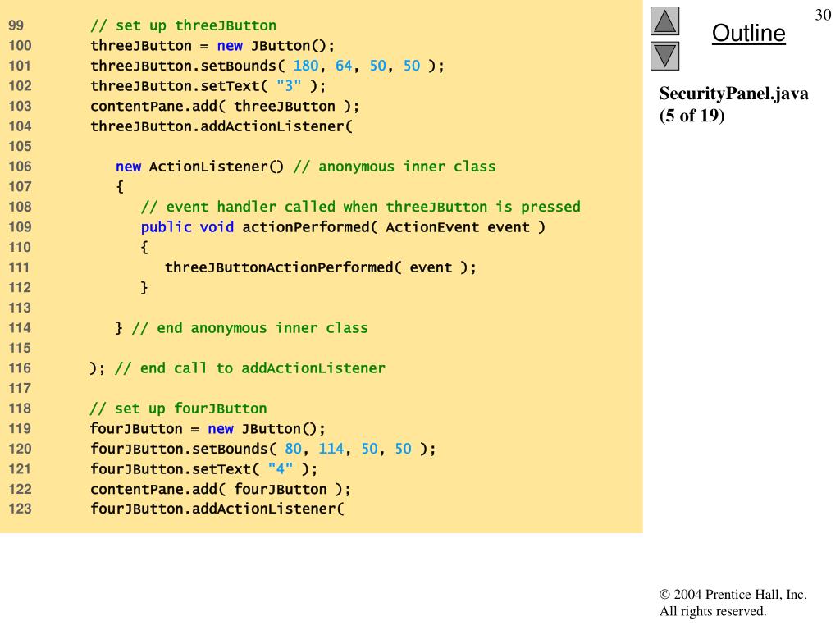840x630 pixels.
Task: Click line number 123
Action: point(20,509)
